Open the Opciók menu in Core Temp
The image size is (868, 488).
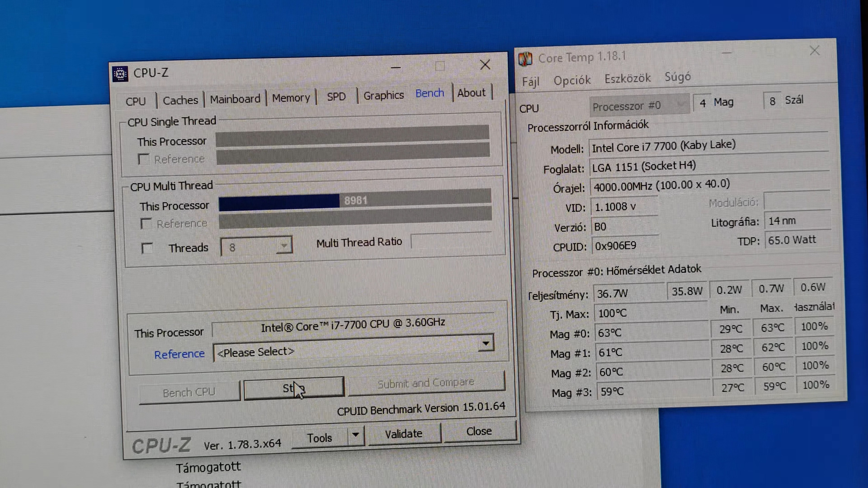(572, 80)
